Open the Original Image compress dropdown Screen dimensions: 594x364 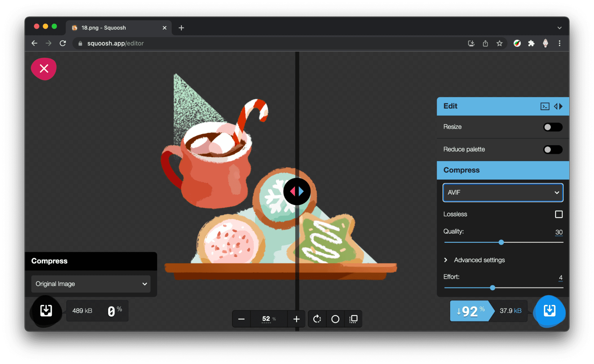pyautogui.click(x=90, y=284)
